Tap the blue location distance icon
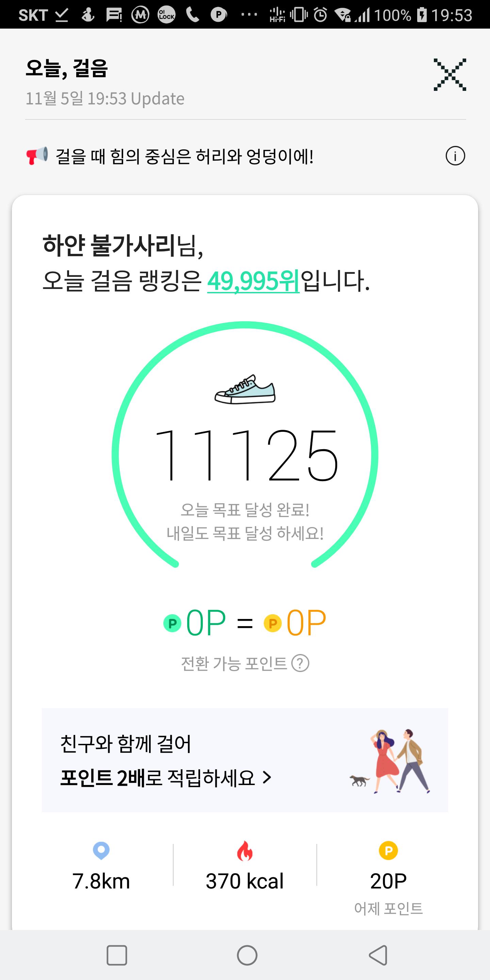490x980 pixels. coord(101,850)
